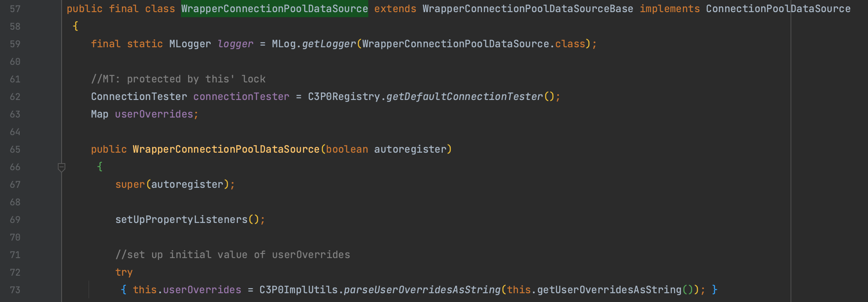Viewport: 868px width, 302px height.
Task: Collapse the constructor body fold marker at line 66
Action: pyautogui.click(x=62, y=167)
